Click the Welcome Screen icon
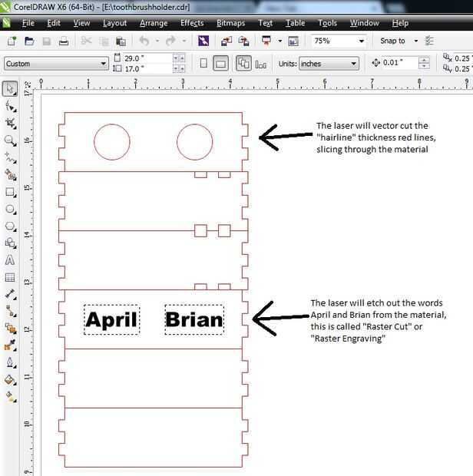The image size is (473, 476). 293,41
